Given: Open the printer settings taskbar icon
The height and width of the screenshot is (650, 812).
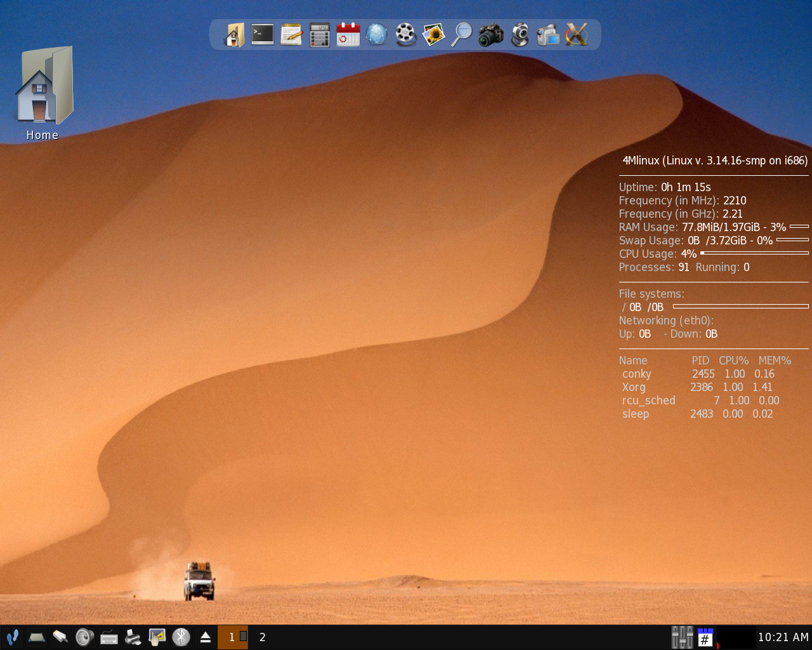Looking at the screenshot, I should click(133, 637).
